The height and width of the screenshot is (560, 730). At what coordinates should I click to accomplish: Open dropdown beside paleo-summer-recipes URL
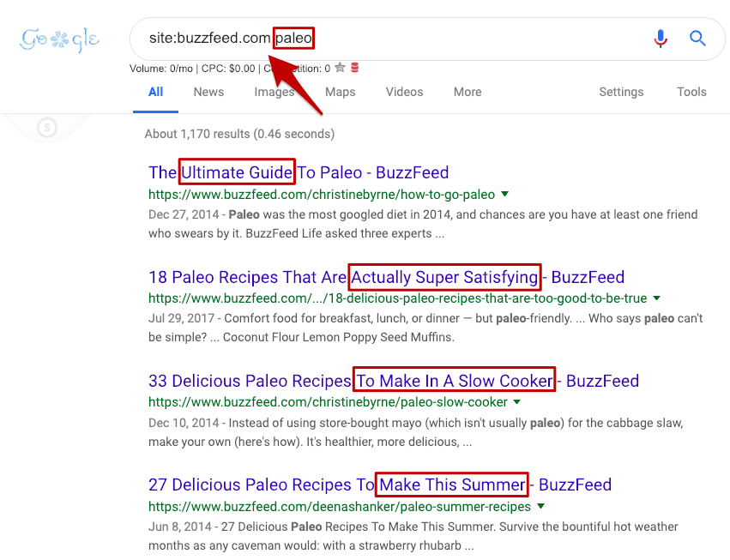[540, 506]
